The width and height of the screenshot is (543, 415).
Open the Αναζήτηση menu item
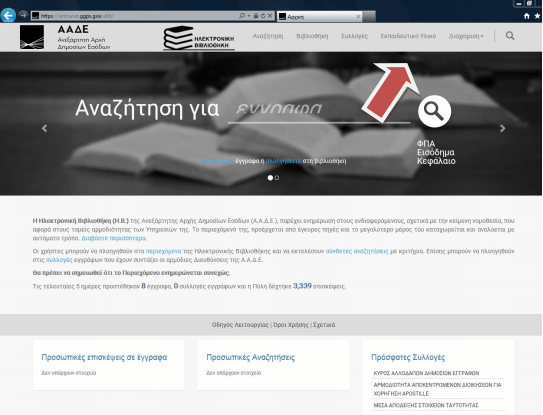[x=268, y=36]
